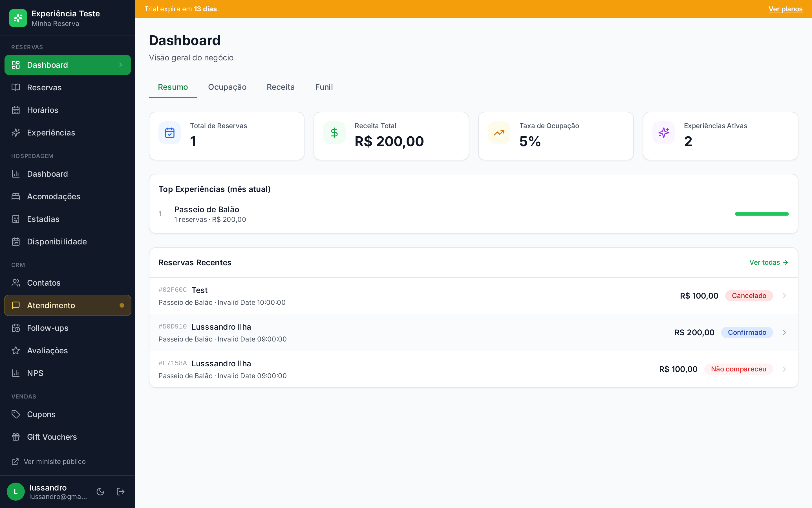The image size is (812, 508).
Task: Open Gift Vouchers in the sidebar menu
Action: [67, 436]
